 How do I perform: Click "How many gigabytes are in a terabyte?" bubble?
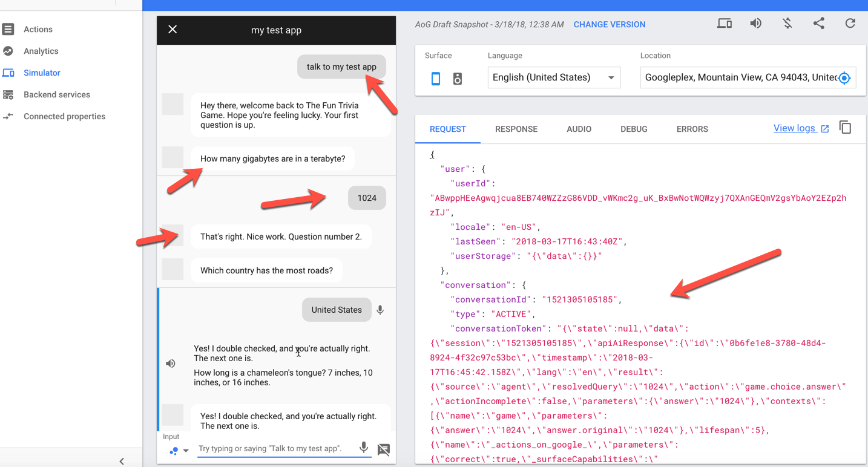pos(273,158)
